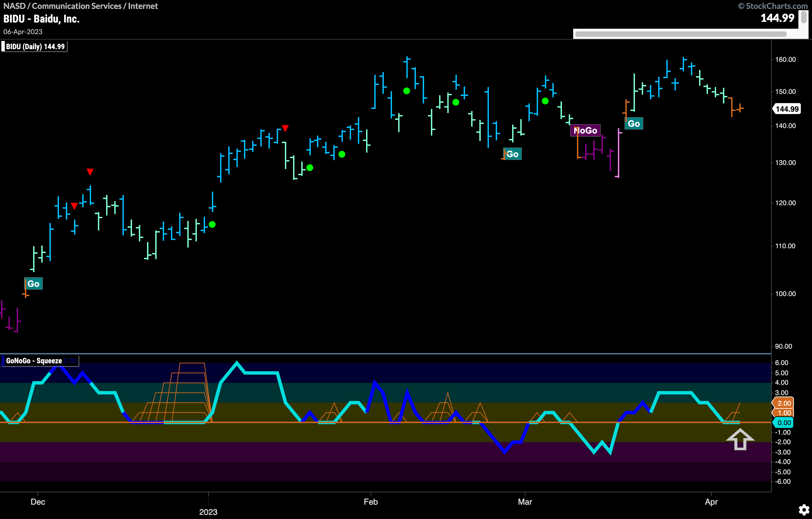The height and width of the screenshot is (519, 812).
Task: Click the Feb label on the time axis
Action: (x=371, y=502)
